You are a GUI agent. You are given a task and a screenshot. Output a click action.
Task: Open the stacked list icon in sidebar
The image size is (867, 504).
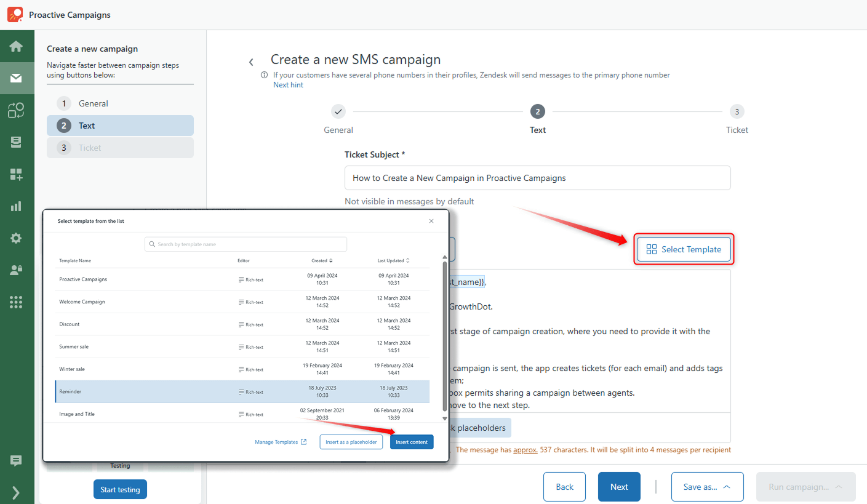click(16, 142)
